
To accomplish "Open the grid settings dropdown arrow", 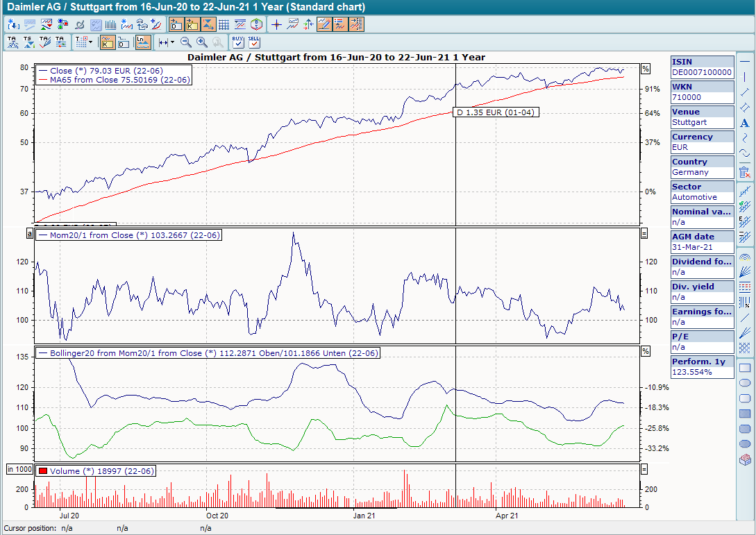I will tap(90, 42).
